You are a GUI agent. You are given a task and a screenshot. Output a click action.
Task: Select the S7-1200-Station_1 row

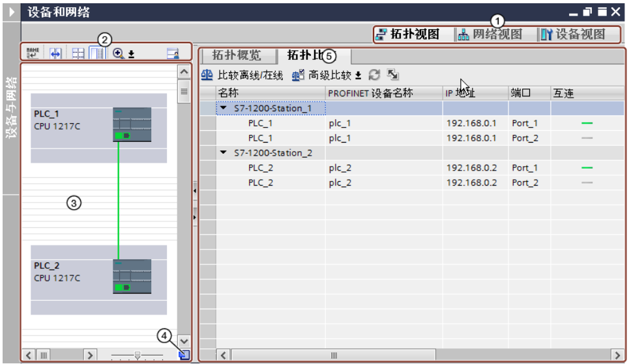[412, 108]
